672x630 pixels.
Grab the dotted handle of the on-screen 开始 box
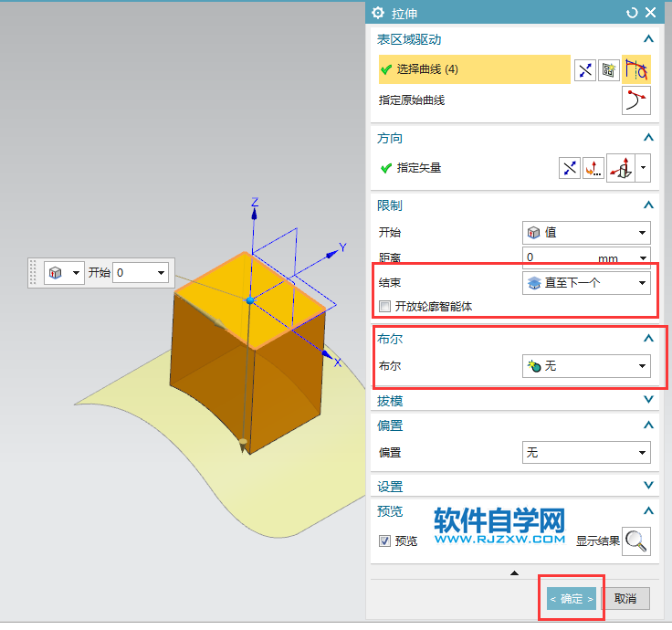[x=33, y=273]
